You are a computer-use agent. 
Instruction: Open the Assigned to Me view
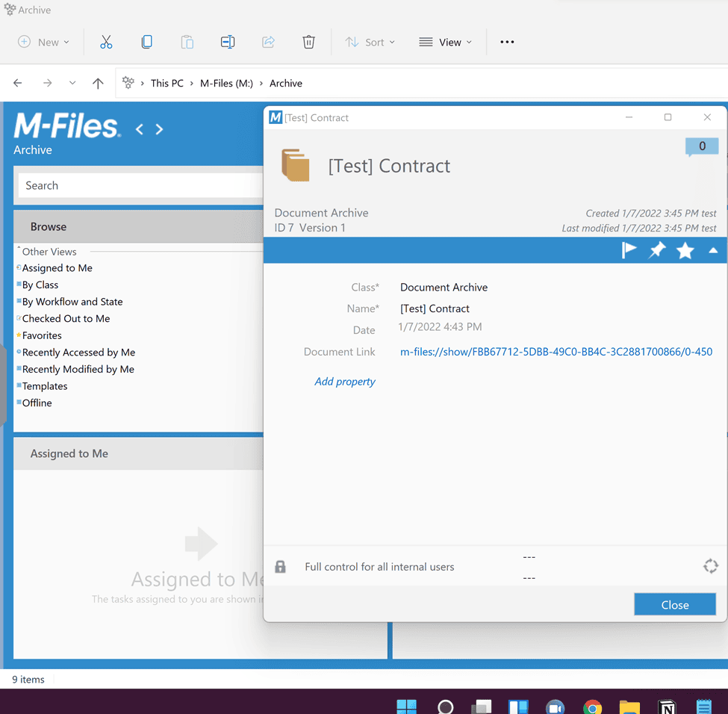pyautogui.click(x=57, y=268)
